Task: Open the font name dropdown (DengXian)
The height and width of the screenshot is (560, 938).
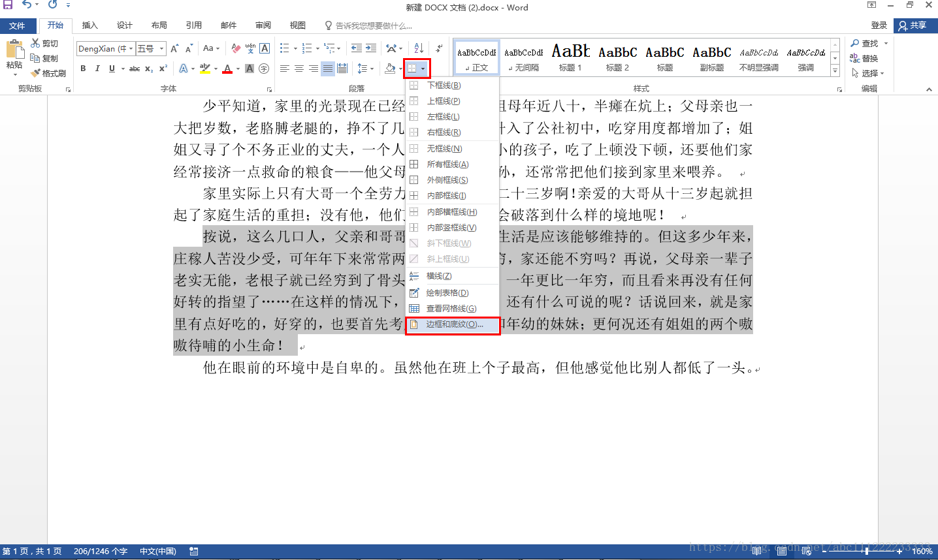Action: (131, 48)
